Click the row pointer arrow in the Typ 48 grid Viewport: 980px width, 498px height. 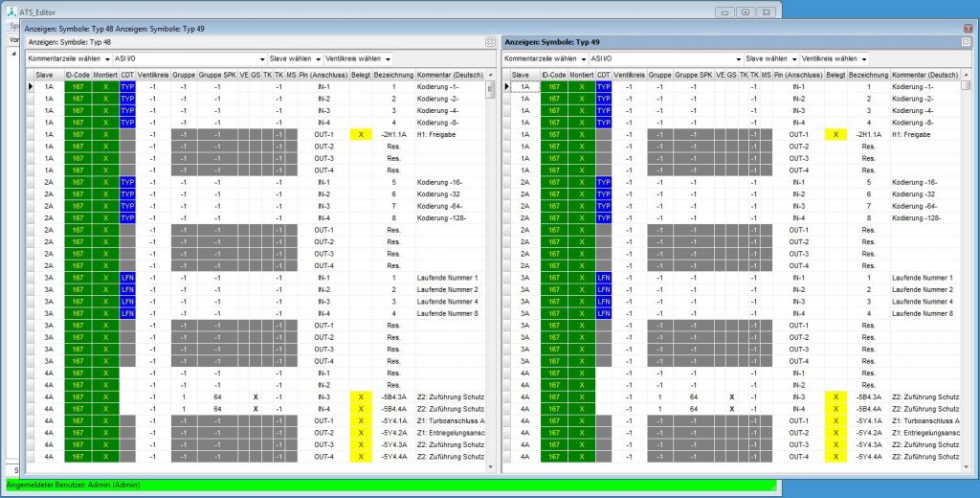31,86
